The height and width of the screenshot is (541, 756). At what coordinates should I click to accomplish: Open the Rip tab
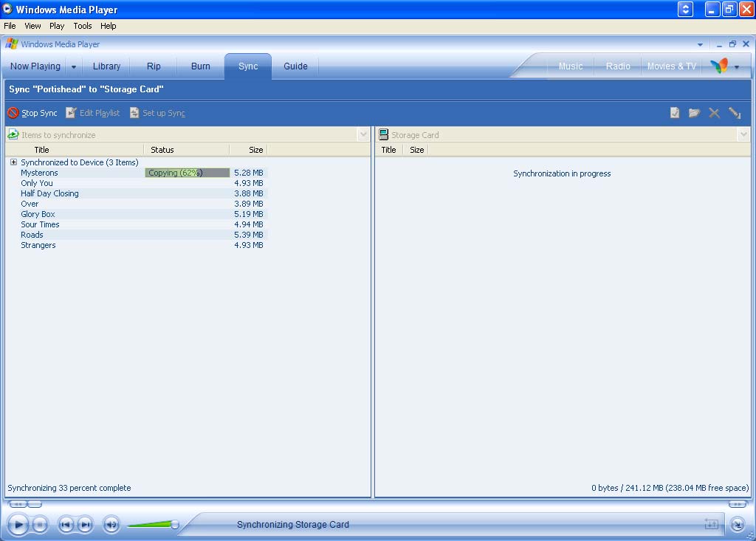click(154, 66)
